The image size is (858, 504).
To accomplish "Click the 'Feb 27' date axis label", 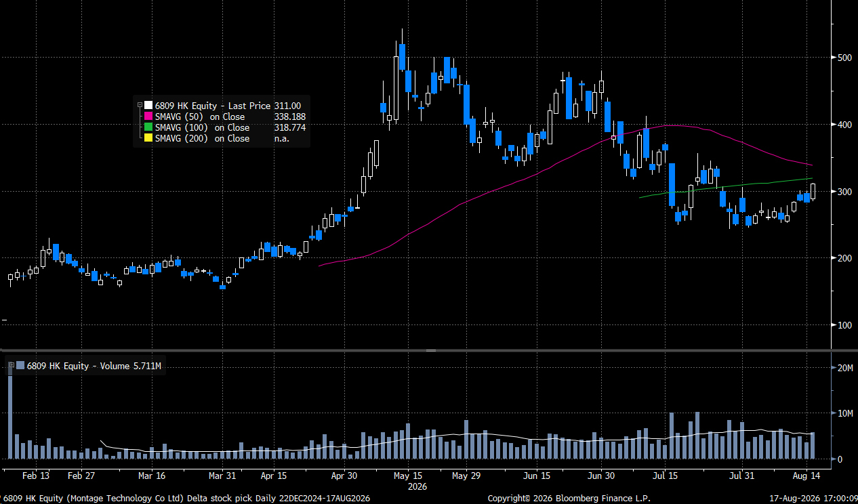I will [x=81, y=476].
